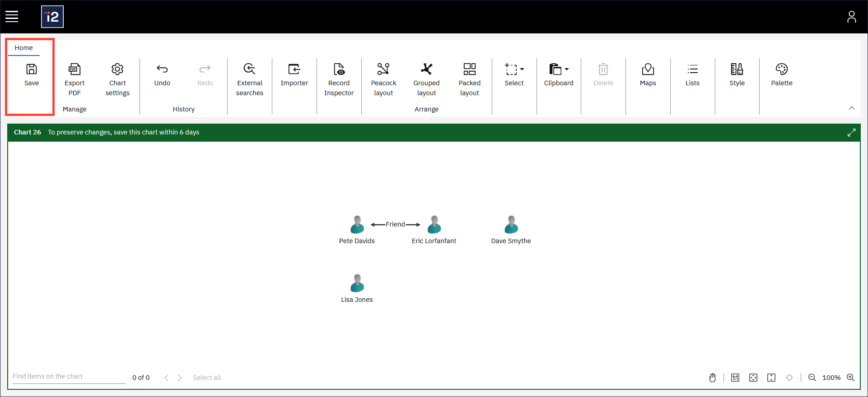The width and height of the screenshot is (868, 397).
Task: Zoom out of the chart
Action: coord(812,378)
